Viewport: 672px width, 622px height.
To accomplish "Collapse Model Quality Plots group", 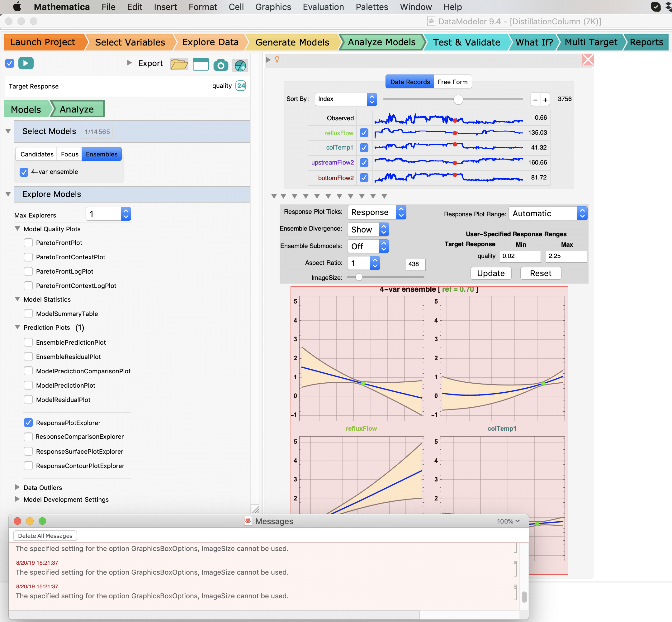I will [17, 228].
